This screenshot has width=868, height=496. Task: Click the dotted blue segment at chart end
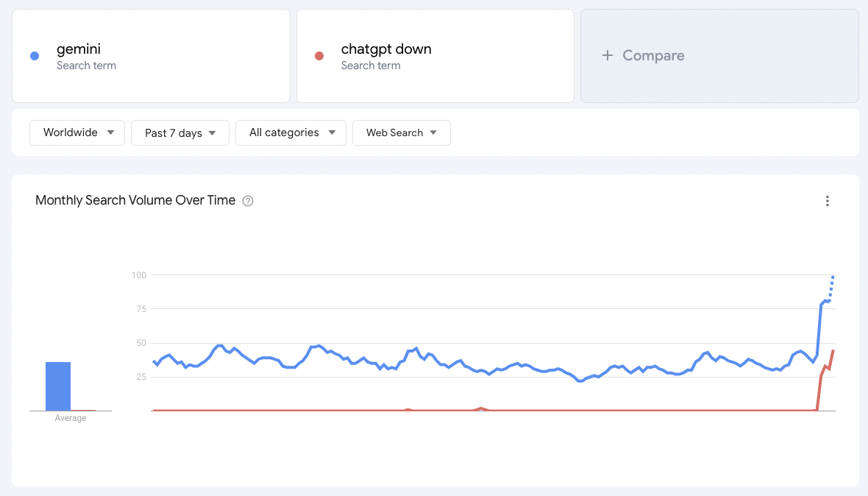832,286
